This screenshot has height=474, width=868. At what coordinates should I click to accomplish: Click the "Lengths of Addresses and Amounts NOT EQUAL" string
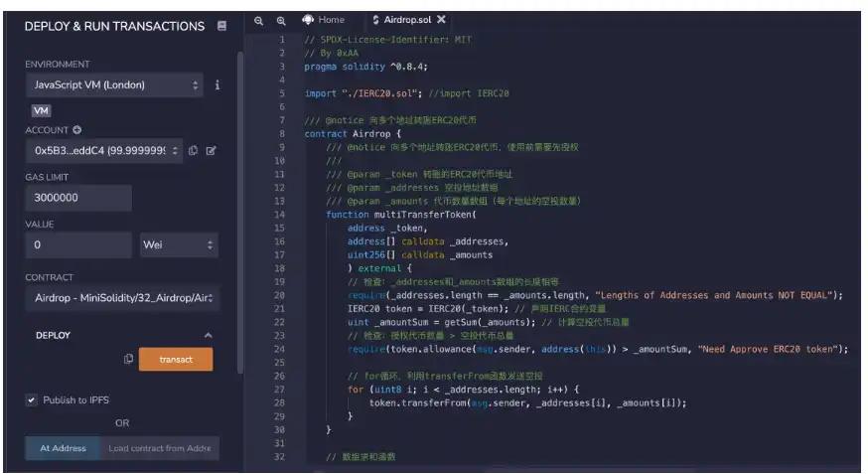pos(716,295)
